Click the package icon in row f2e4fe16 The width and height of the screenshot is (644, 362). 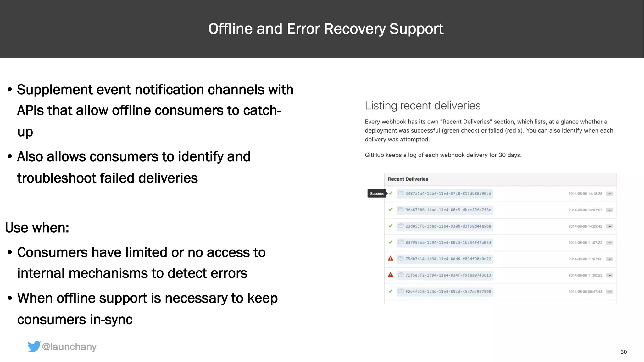click(x=401, y=291)
